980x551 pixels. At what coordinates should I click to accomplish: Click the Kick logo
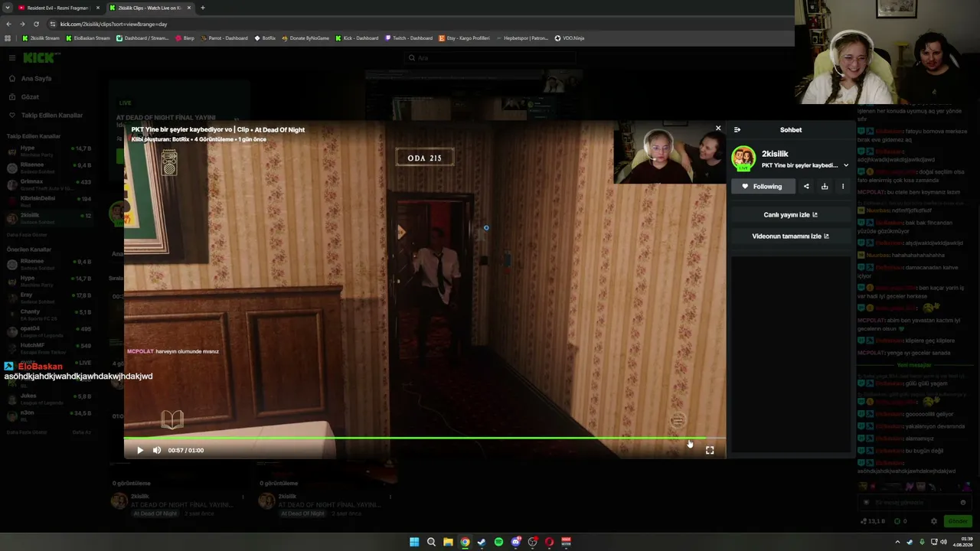pos(41,58)
